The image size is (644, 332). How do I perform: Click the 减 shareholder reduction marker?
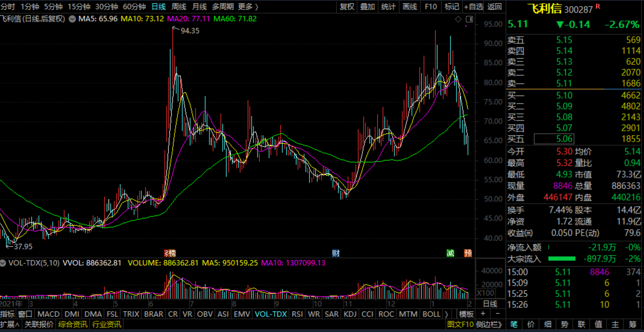click(451, 253)
